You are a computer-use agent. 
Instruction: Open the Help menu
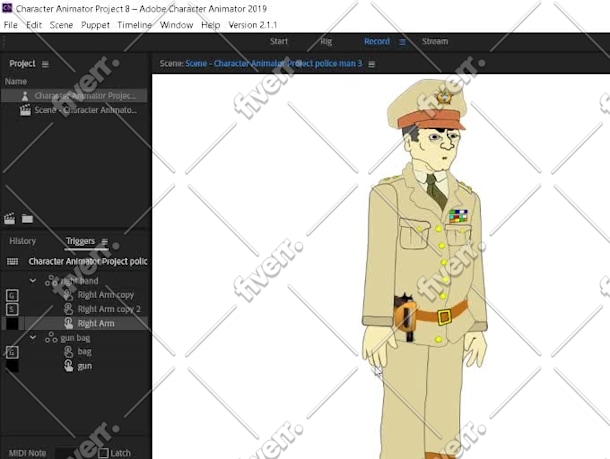coord(210,25)
